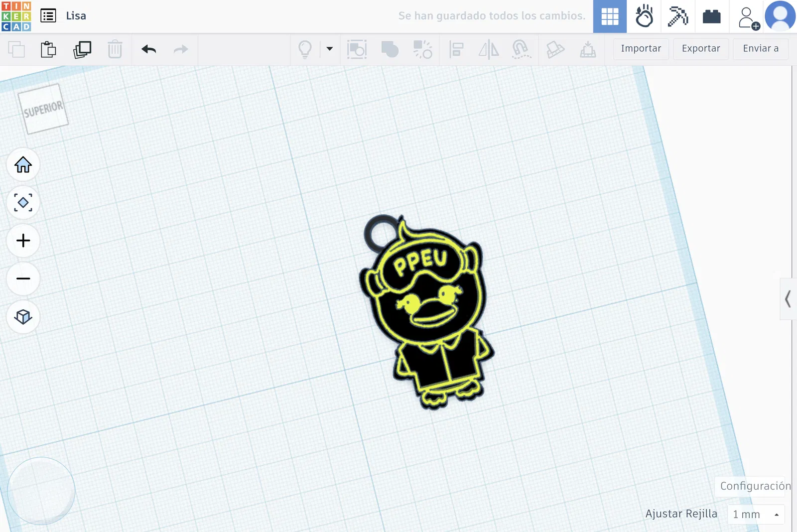The height and width of the screenshot is (532, 797).
Task: Zoom out with the minus icon
Action: (23, 278)
